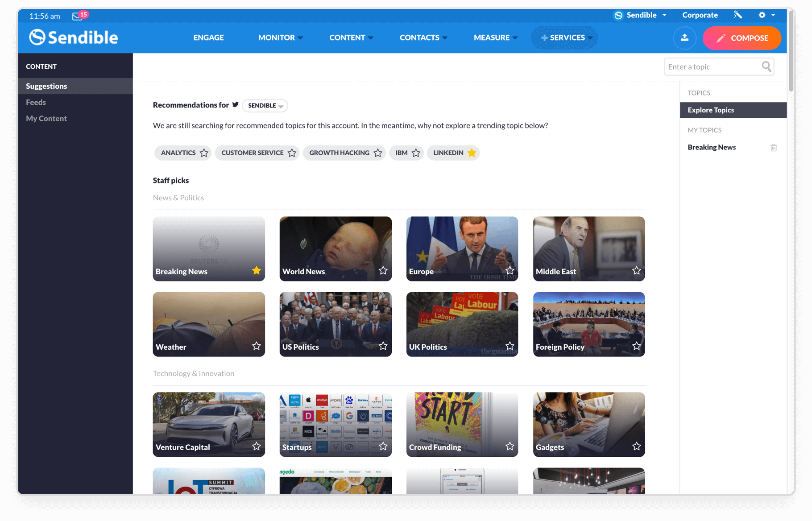Expand the Content menu
812x521 pixels.
pyautogui.click(x=351, y=38)
